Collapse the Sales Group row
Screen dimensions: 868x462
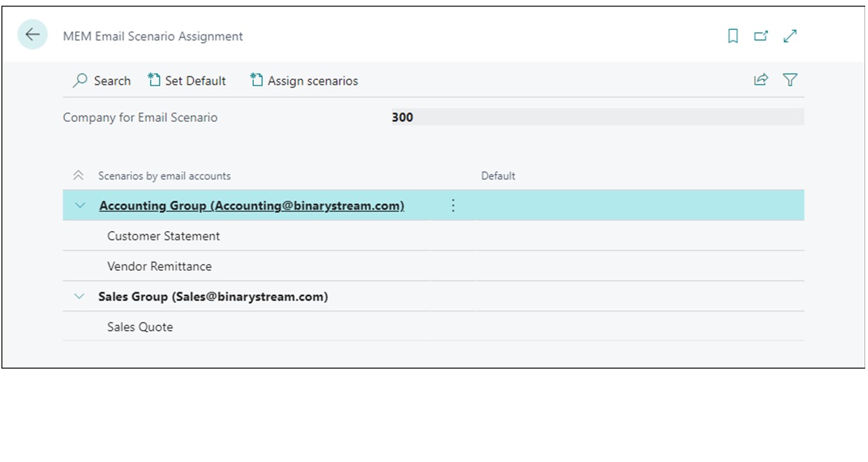tap(80, 297)
